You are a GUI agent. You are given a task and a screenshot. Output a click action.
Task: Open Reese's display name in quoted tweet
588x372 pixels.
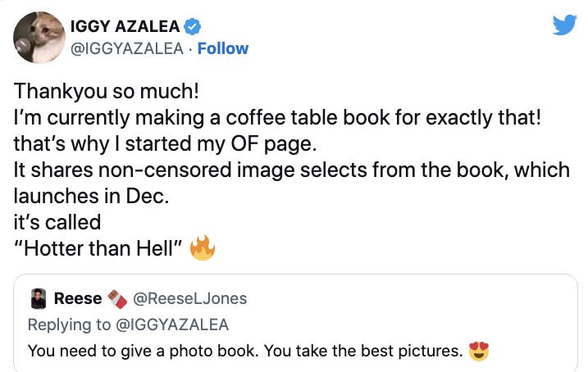point(77,298)
